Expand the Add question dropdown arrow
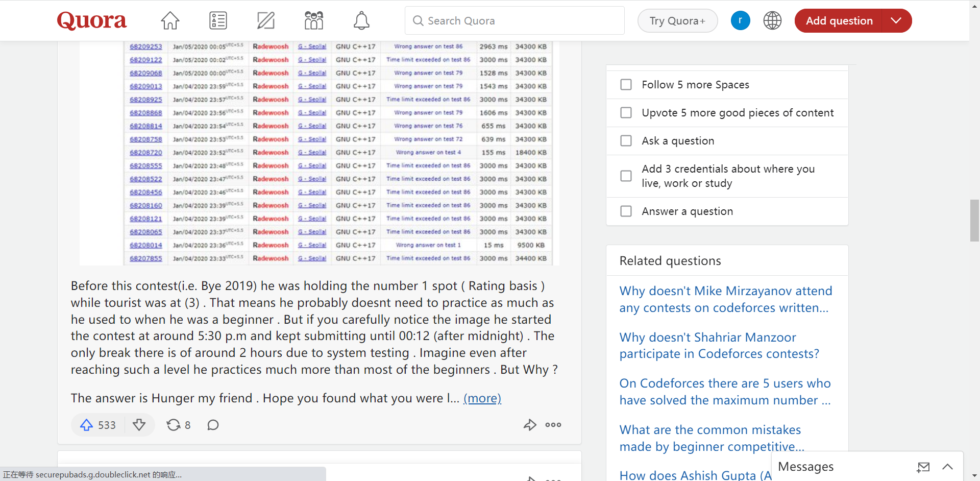Image resolution: width=980 pixels, height=481 pixels. (896, 21)
